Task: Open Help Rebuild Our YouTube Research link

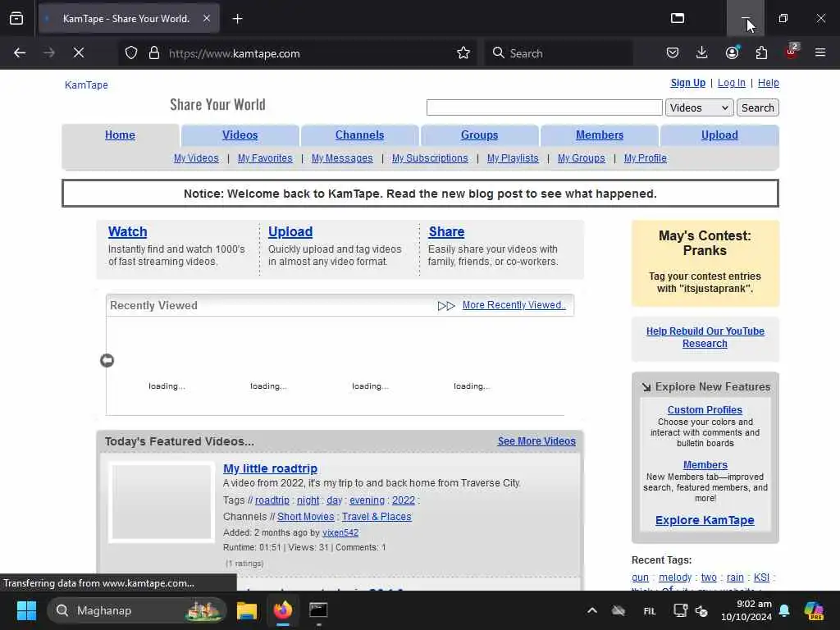Action: click(x=705, y=337)
